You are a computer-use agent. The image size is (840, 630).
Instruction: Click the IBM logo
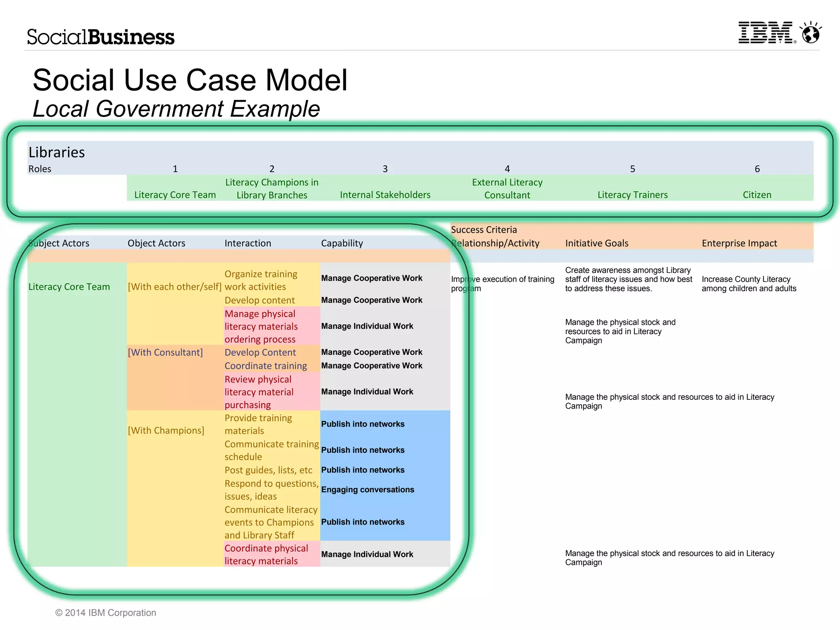pyautogui.click(x=767, y=33)
